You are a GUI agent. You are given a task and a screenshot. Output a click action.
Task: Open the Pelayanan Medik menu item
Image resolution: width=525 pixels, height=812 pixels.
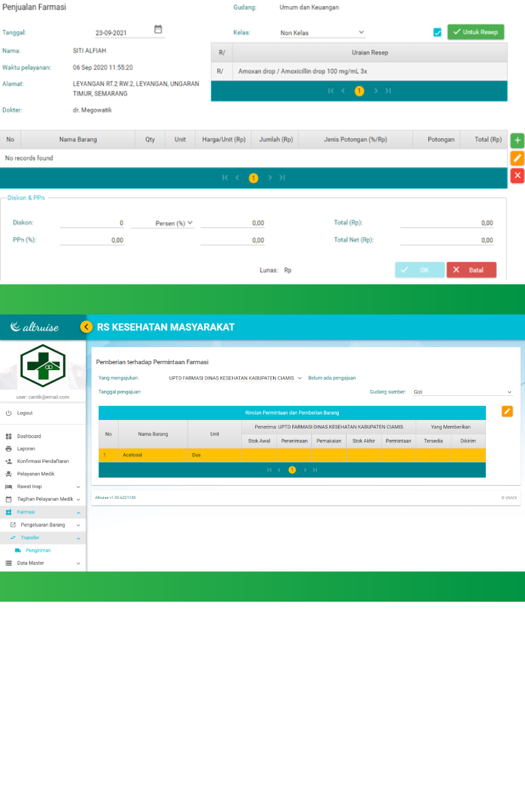tap(35, 474)
